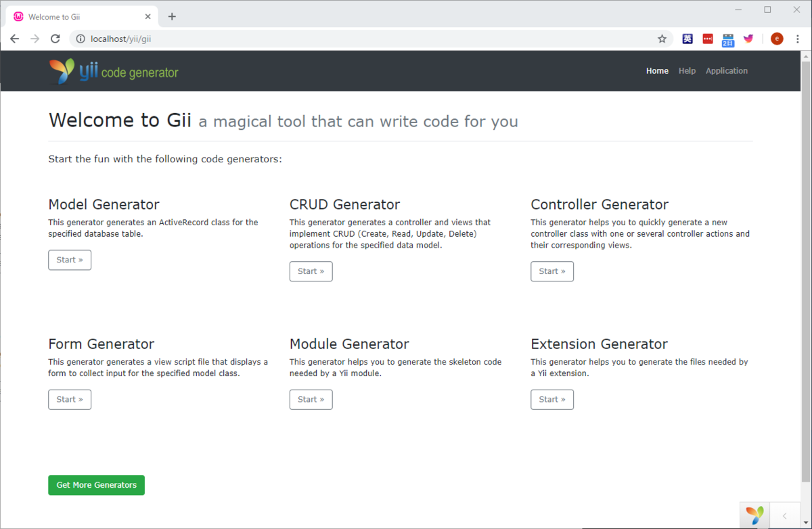This screenshot has height=529, width=812.
Task: Close the Welcome to Gii tab
Action: tap(148, 16)
